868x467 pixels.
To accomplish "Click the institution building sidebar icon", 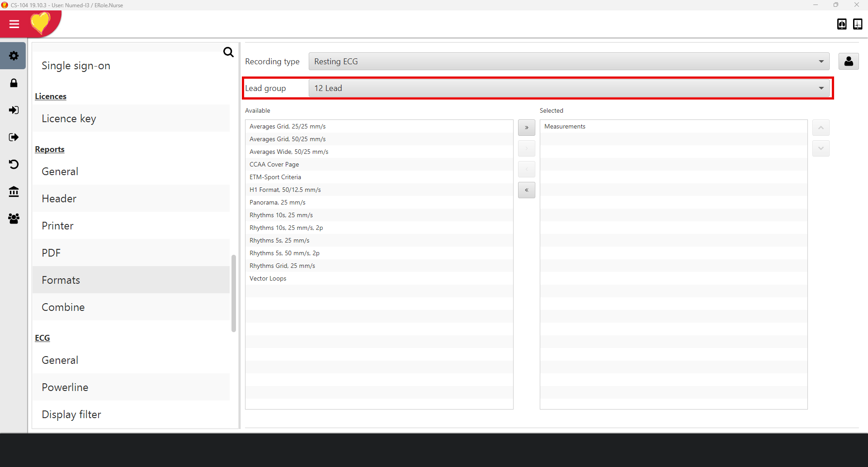I will point(14,191).
